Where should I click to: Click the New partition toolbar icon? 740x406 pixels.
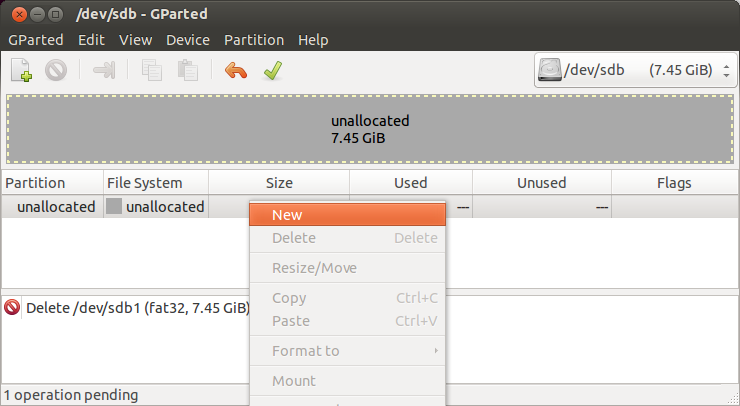click(x=22, y=70)
